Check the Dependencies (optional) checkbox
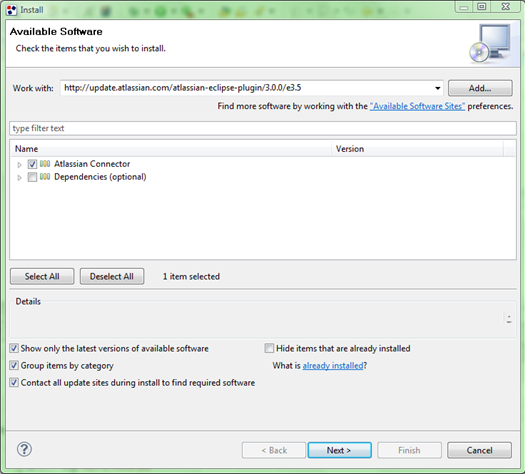525x474 pixels. (32, 177)
